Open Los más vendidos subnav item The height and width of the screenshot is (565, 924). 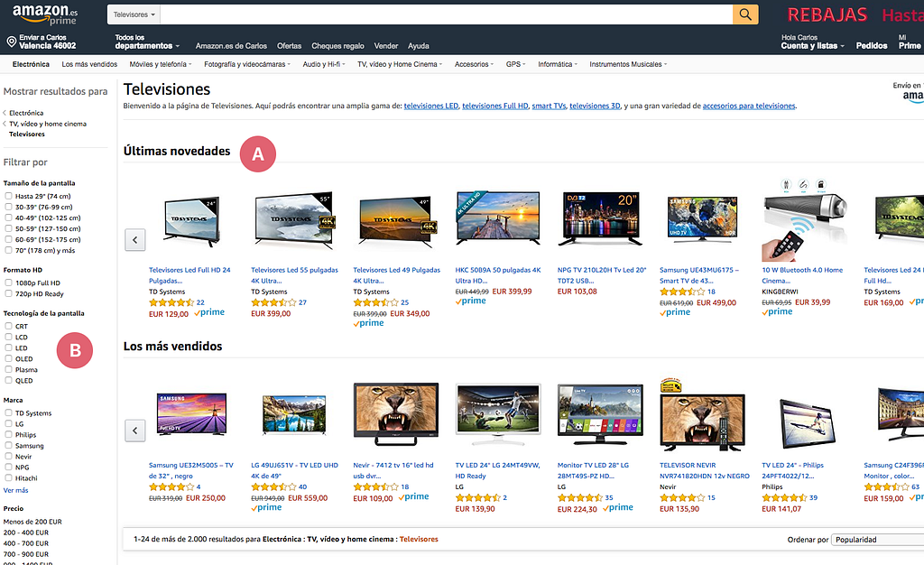point(89,64)
